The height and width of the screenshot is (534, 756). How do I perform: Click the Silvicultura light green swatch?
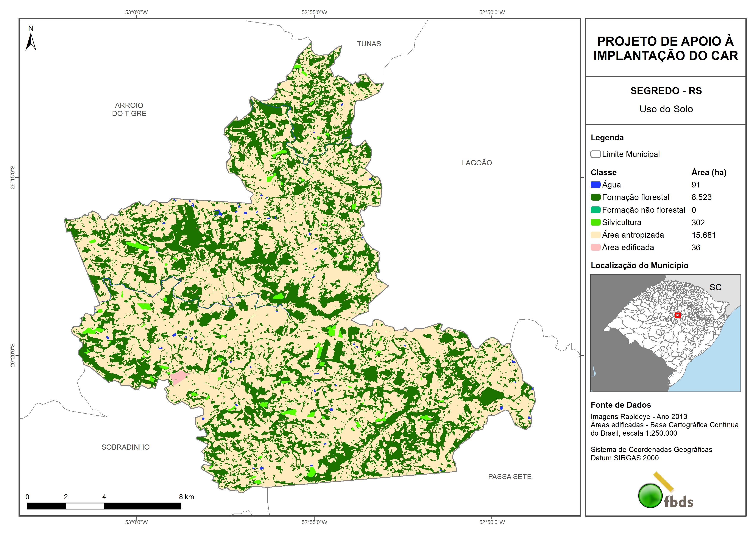tap(595, 222)
